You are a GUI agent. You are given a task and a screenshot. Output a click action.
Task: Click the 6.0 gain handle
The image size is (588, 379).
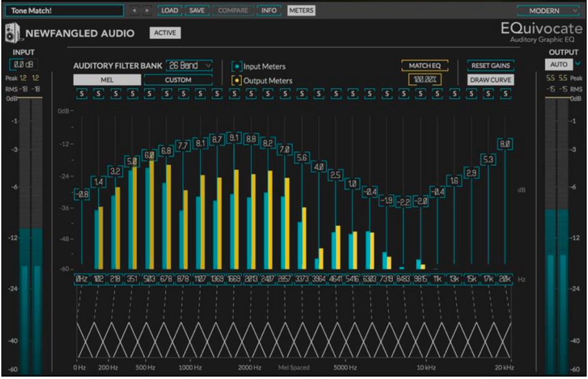[149, 155]
